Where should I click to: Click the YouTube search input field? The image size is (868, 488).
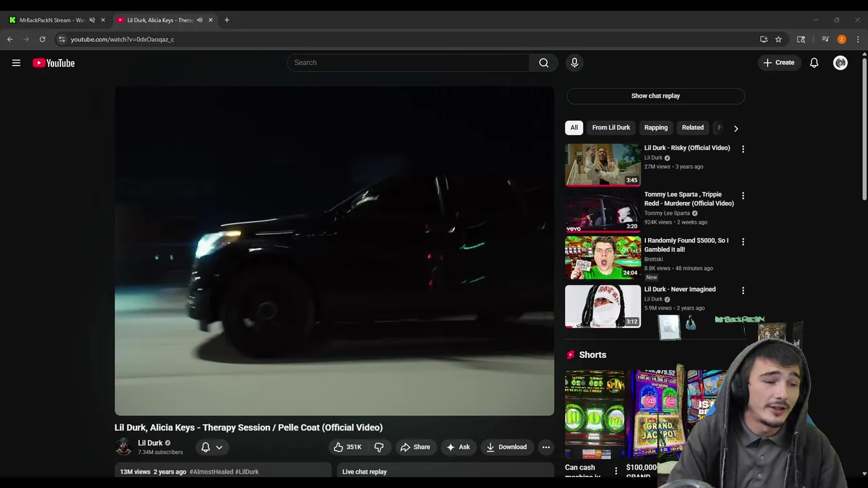[x=408, y=62]
